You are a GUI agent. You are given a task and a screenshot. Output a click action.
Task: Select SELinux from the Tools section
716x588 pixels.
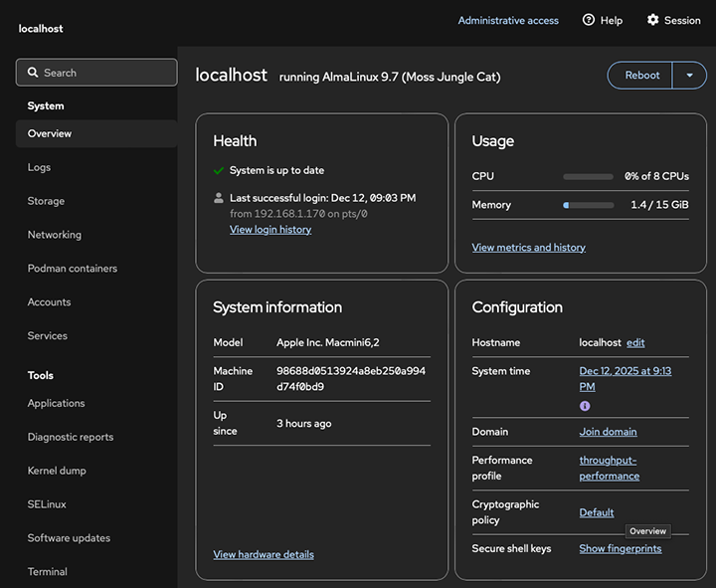[x=47, y=504]
